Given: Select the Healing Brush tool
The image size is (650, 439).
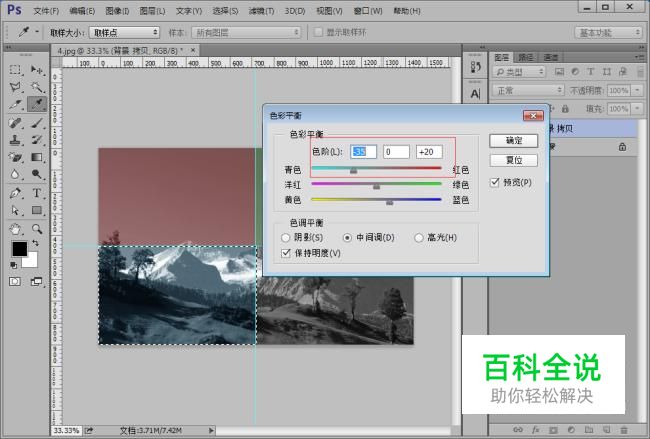Looking at the screenshot, I should click(x=15, y=123).
